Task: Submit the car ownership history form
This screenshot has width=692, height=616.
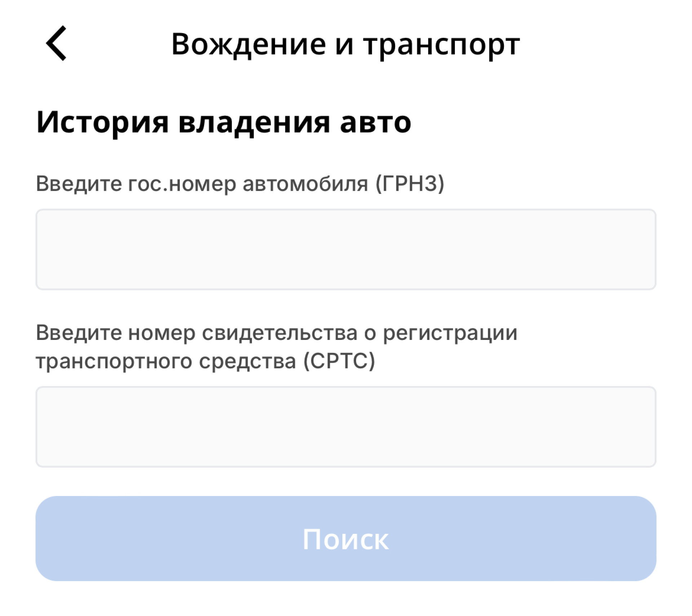Action: [345, 539]
